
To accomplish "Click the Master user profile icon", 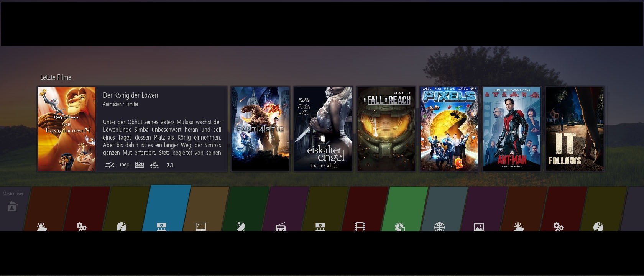I will 12,206.
